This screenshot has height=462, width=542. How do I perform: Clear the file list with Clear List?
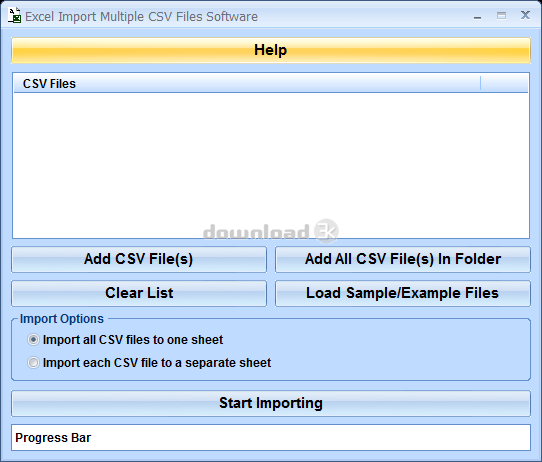pos(139,293)
